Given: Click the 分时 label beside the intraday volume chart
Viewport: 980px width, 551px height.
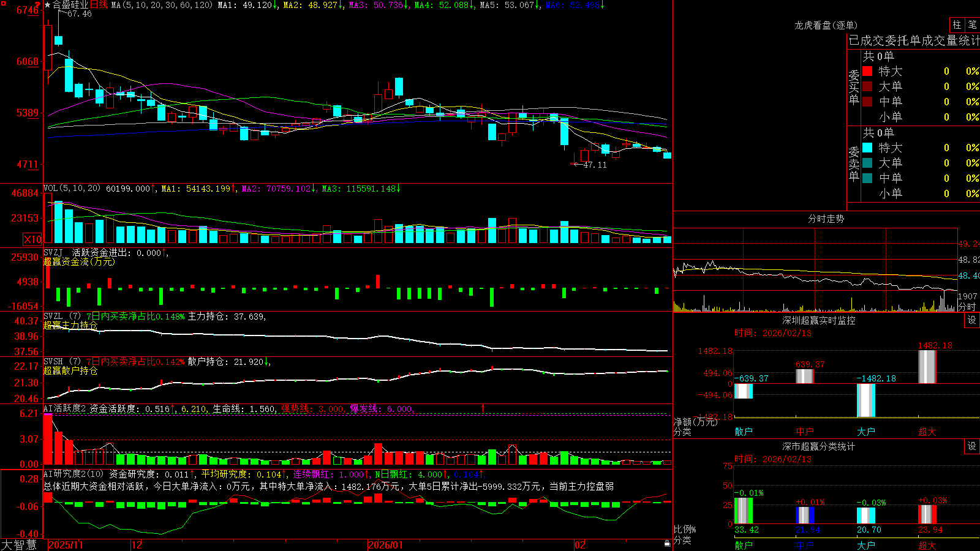Looking at the screenshot, I should [967, 306].
